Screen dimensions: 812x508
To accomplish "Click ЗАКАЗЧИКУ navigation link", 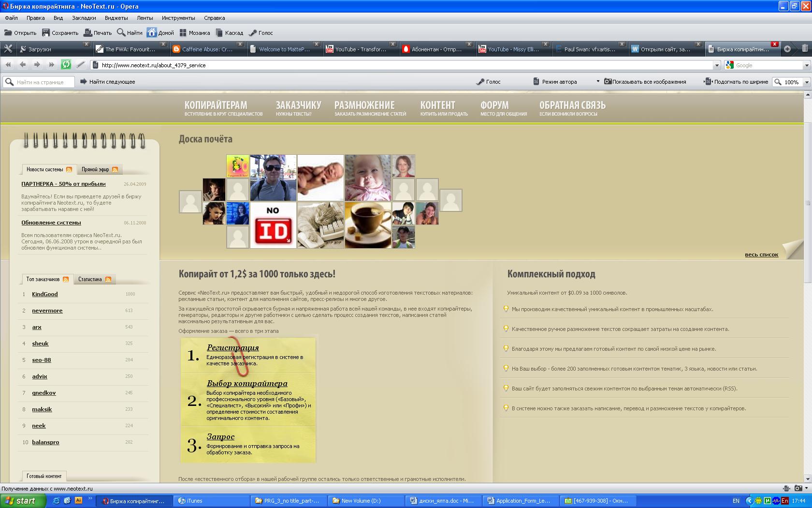I will point(298,108).
